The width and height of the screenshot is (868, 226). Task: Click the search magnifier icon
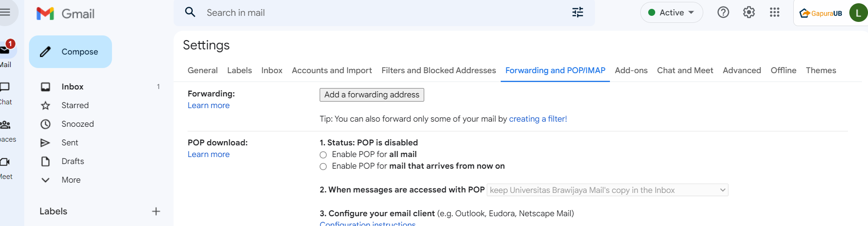[x=190, y=12]
